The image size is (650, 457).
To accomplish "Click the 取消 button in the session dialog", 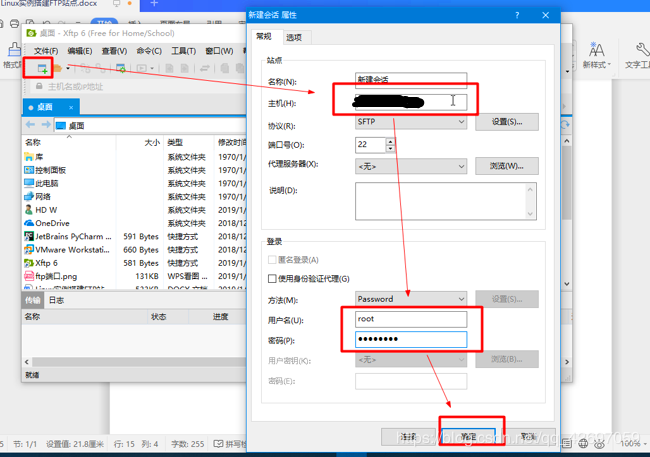I will [x=529, y=437].
